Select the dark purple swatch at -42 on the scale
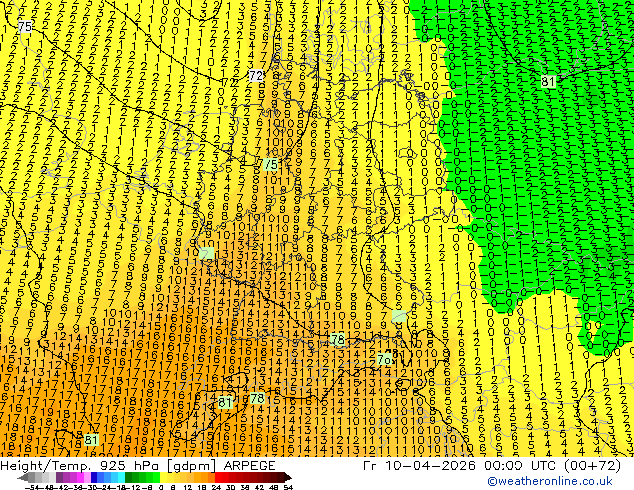 pos(59,477)
